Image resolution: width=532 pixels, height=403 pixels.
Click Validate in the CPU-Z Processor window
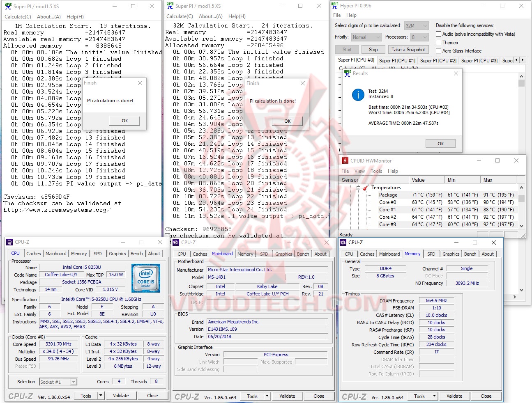click(121, 396)
